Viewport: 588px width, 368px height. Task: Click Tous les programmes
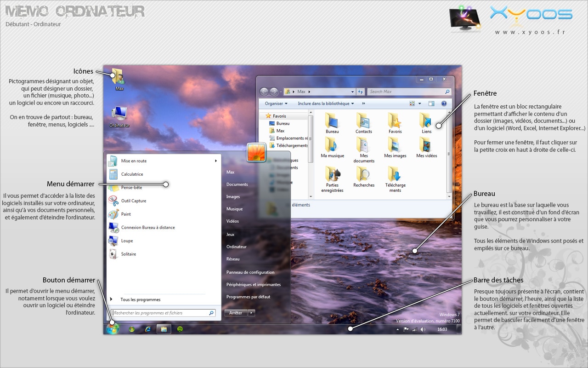coord(140,300)
